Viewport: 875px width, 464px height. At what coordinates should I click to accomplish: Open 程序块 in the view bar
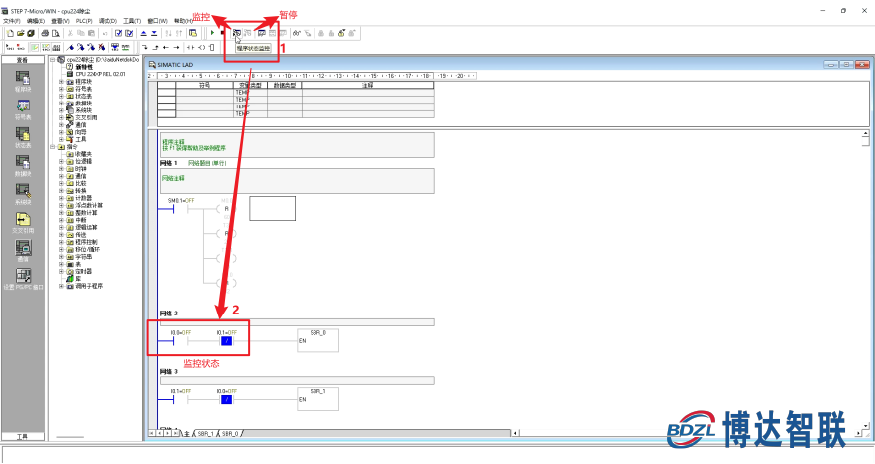click(x=23, y=82)
